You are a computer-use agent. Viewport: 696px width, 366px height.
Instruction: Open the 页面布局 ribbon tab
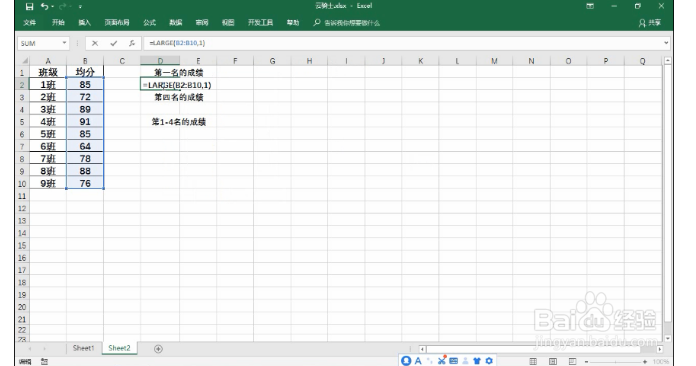pyautogui.click(x=117, y=23)
